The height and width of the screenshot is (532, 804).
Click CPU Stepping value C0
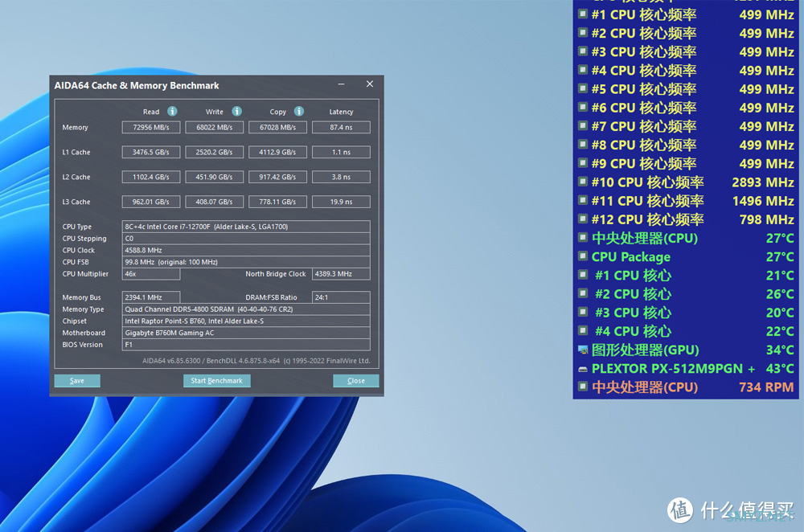click(246, 239)
